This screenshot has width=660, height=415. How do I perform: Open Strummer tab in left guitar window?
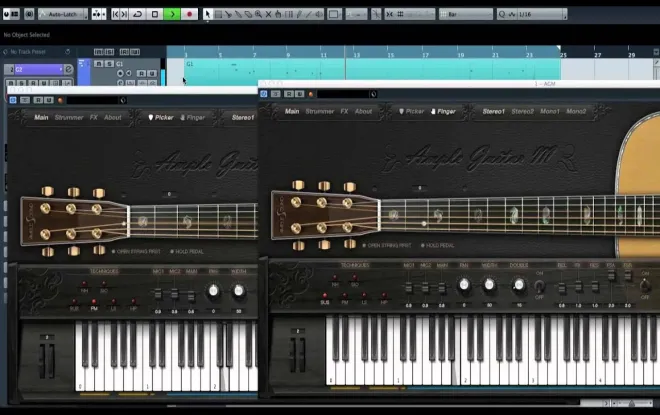pos(69,118)
